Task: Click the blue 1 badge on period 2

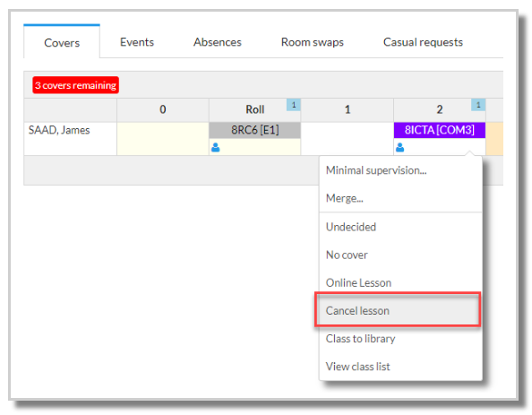Action: (x=478, y=105)
